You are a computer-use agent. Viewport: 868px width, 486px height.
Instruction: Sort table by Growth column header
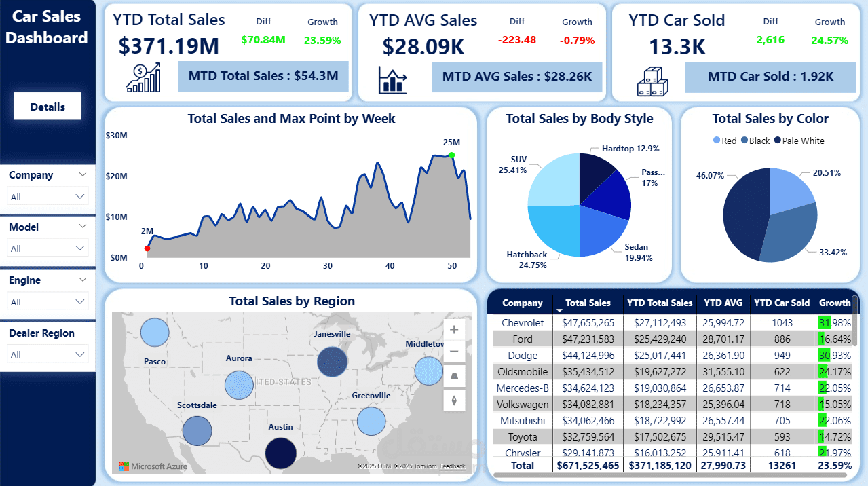[x=834, y=303]
